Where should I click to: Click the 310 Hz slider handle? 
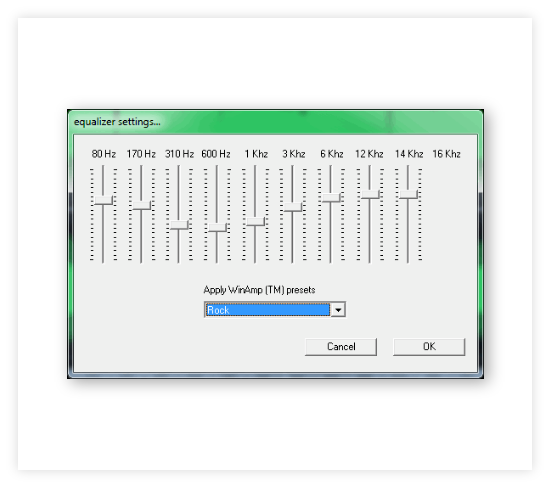(x=179, y=225)
